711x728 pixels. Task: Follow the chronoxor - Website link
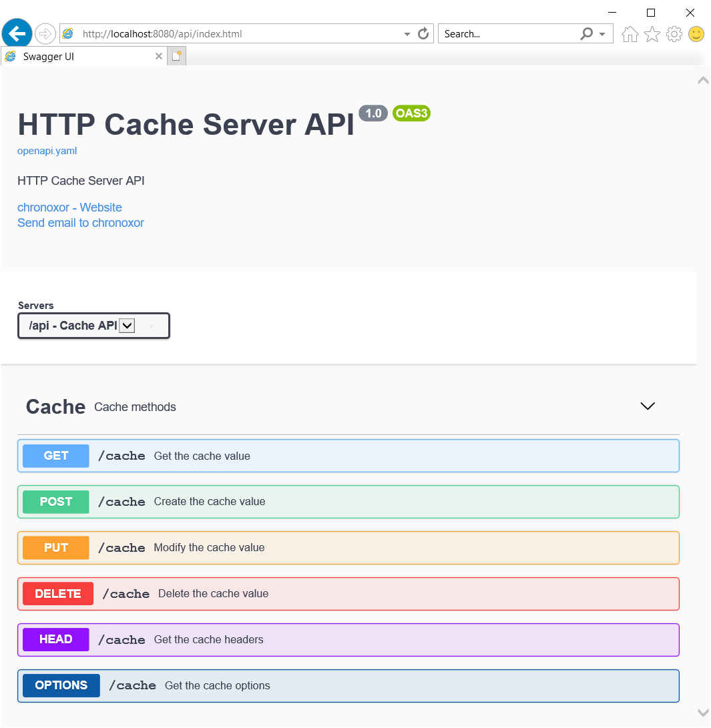pyautogui.click(x=69, y=207)
